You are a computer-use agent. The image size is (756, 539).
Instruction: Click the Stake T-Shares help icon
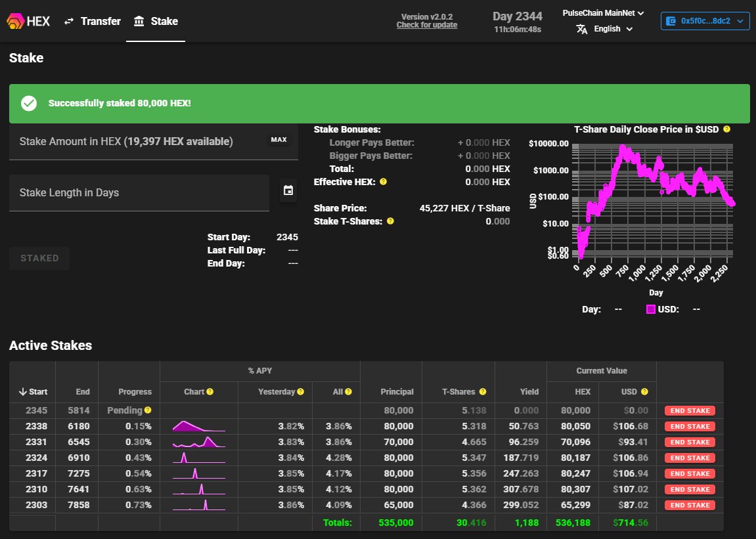[x=391, y=221]
